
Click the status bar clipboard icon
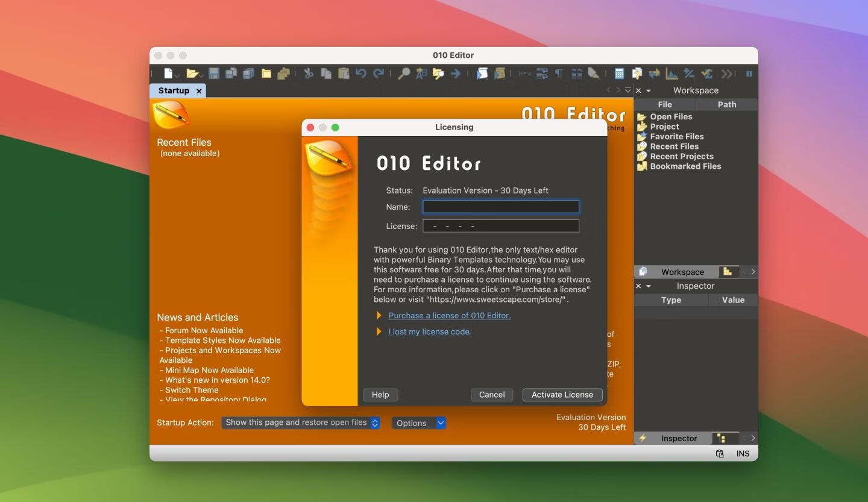pos(720,454)
